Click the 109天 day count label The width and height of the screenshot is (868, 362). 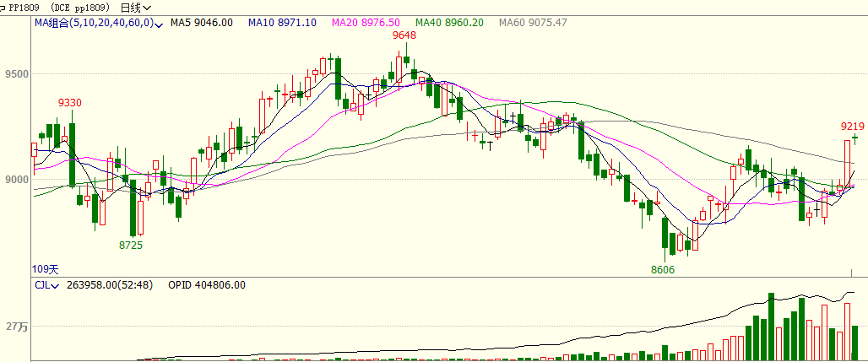pos(46,269)
